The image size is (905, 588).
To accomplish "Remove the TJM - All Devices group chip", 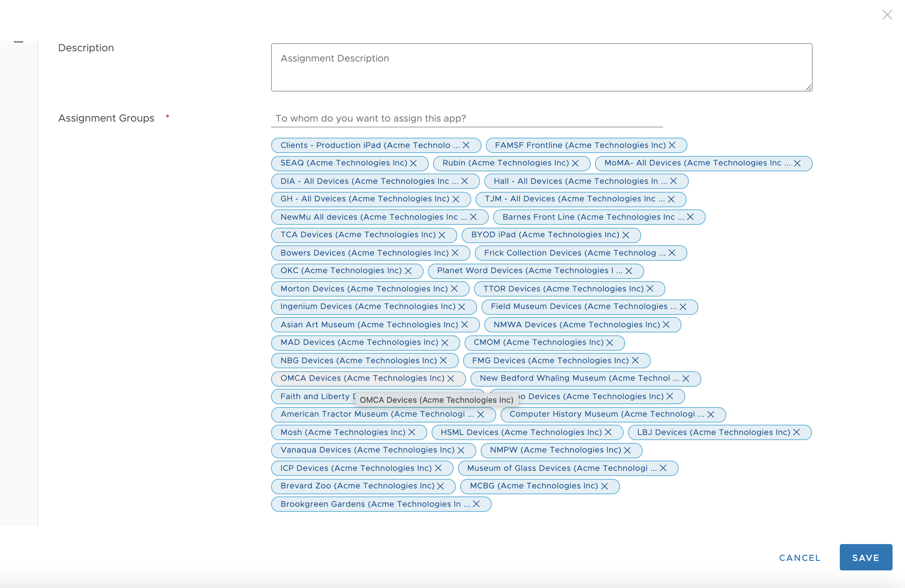I will (x=671, y=199).
